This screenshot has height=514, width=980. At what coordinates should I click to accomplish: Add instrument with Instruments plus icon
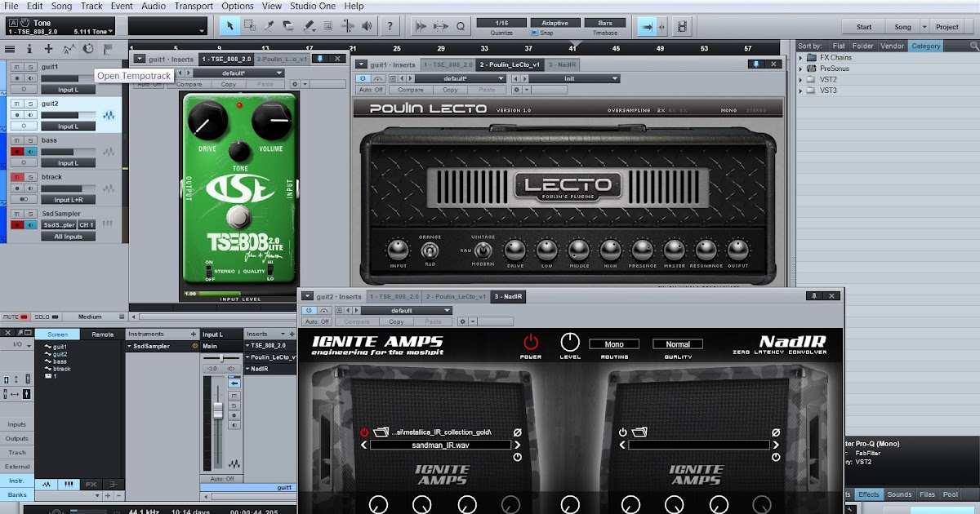tap(194, 334)
